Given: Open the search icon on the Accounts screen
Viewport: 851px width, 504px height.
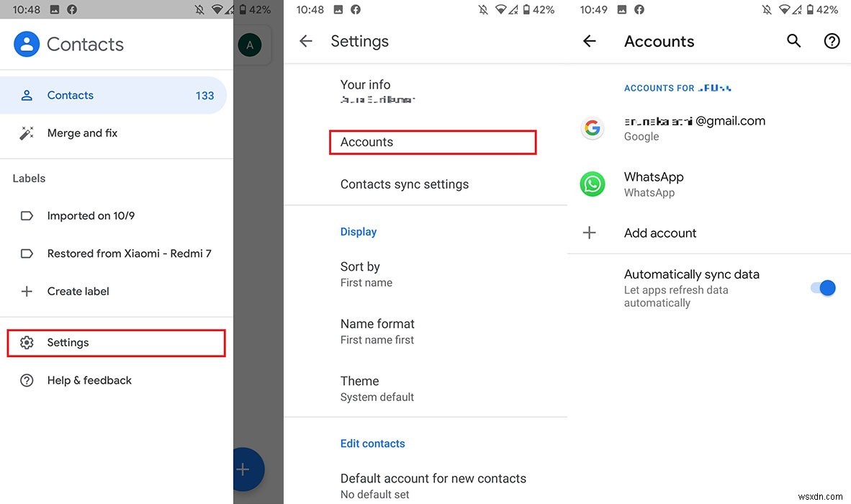Looking at the screenshot, I should click(x=793, y=41).
